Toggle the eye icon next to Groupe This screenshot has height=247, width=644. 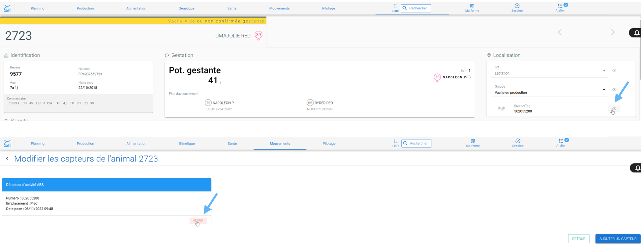[614, 90]
